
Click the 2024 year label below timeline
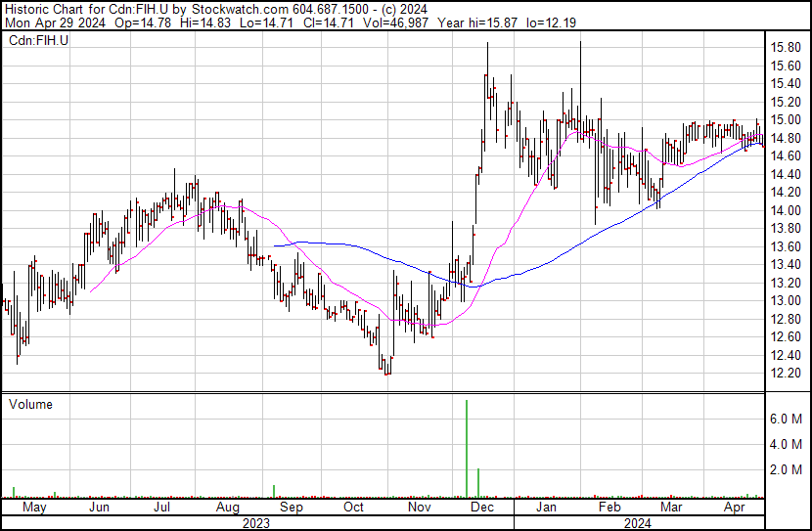[640, 523]
